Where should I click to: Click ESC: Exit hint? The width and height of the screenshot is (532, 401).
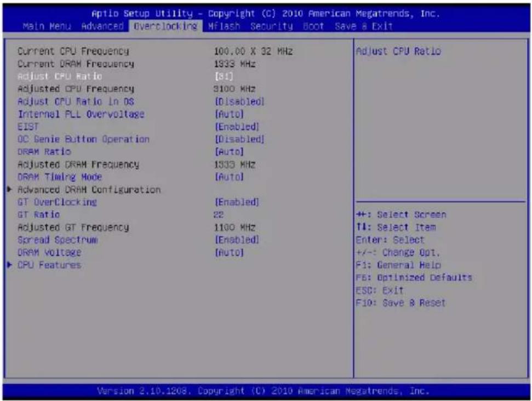point(380,290)
